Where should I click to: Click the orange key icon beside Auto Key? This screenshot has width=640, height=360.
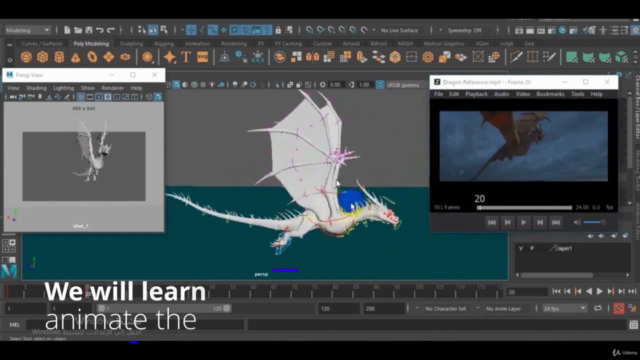coord(632,309)
